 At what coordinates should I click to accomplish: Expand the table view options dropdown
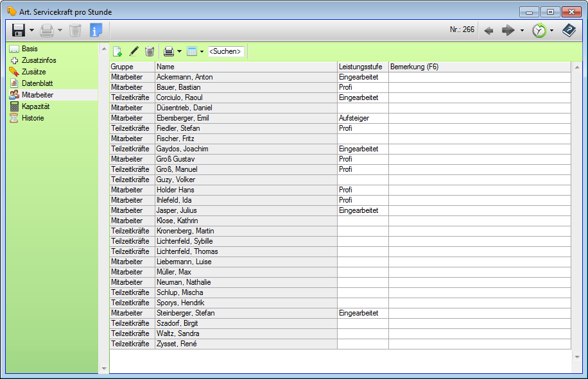click(x=202, y=51)
